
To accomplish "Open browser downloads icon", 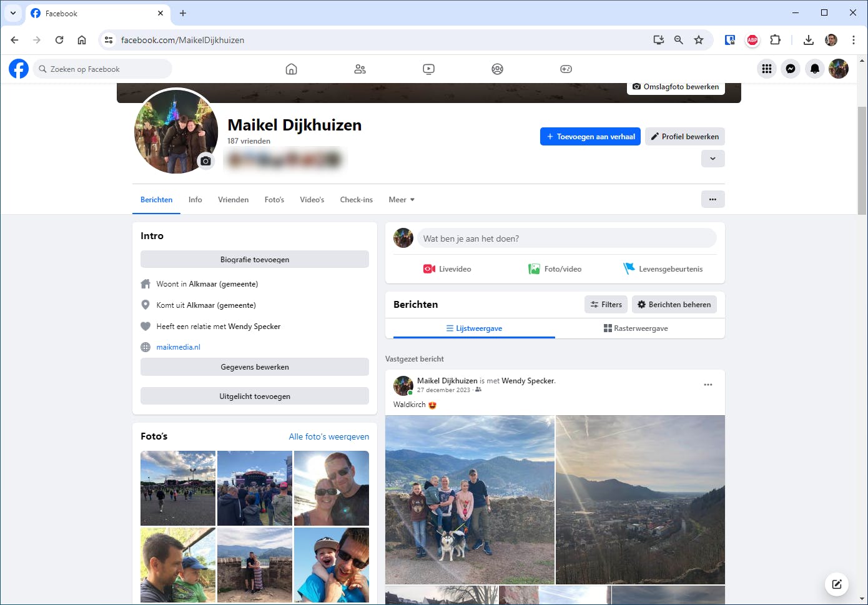I will (808, 40).
